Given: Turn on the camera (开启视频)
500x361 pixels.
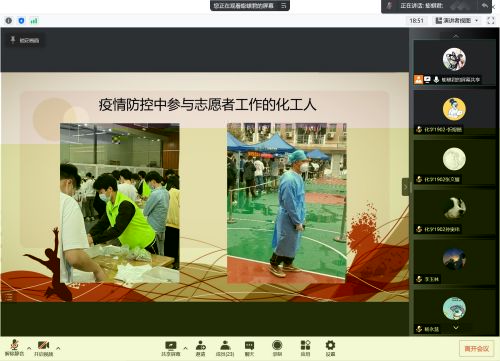Looking at the screenshot, I should click(44, 348).
